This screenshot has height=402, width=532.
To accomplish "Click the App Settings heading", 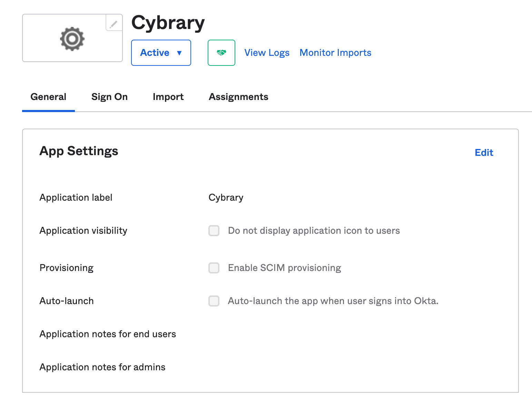I will (79, 151).
